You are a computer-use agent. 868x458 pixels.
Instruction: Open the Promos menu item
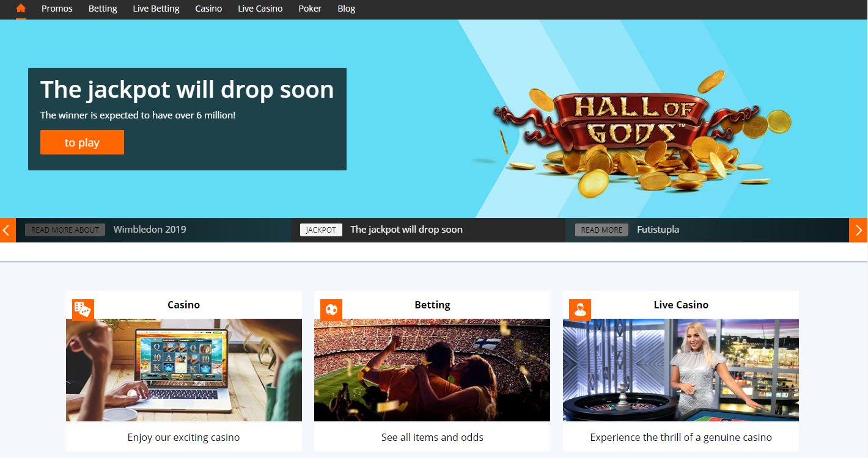[x=57, y=9]
